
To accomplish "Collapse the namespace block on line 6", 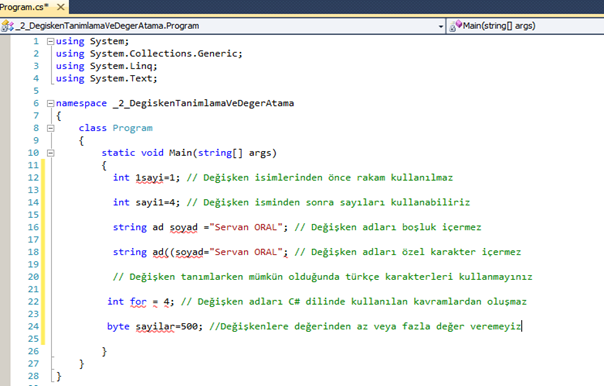I will (50, 103).
